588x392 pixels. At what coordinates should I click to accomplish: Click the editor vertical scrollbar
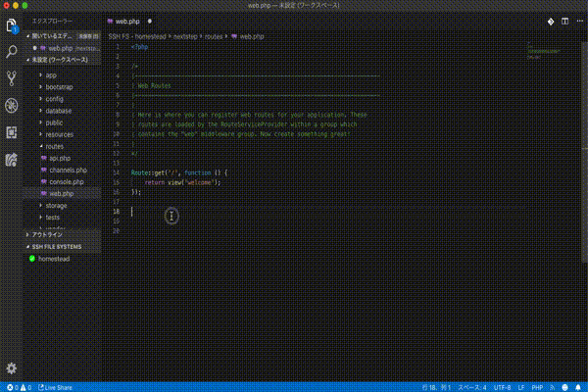(585, 150)
